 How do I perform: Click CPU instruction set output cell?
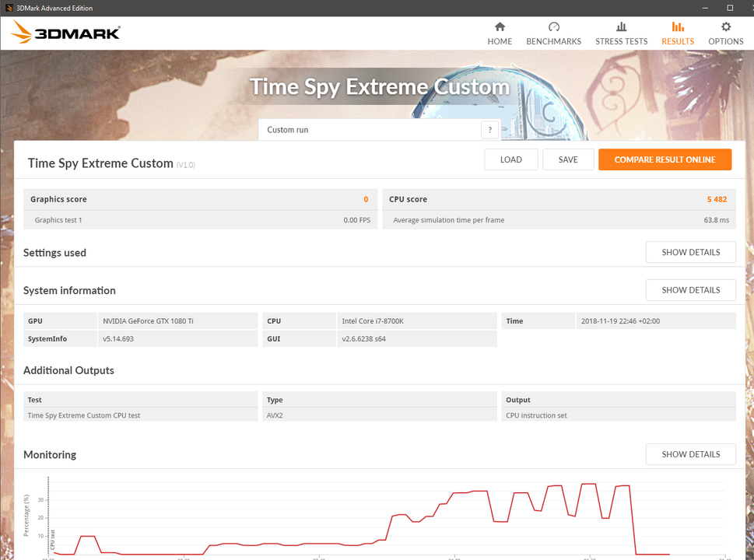pos(619,415)
